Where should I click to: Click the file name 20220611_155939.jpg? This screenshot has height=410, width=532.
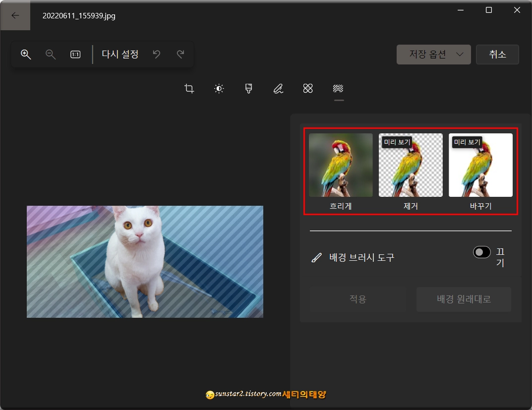[79, 16]
